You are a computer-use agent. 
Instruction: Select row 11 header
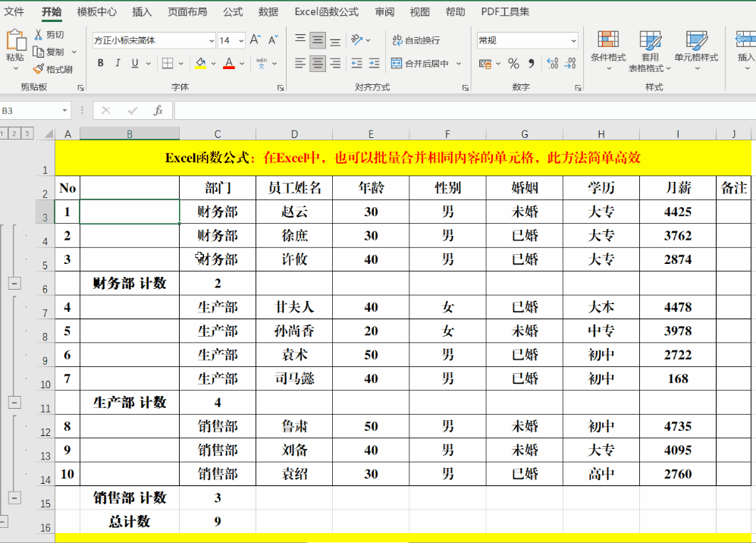tap(45, 403)
